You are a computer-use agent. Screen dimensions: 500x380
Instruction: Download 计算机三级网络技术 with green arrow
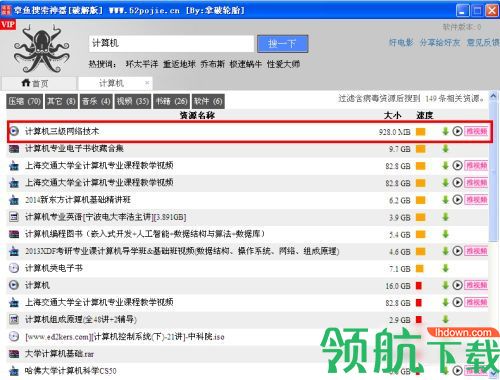(445, 131)
